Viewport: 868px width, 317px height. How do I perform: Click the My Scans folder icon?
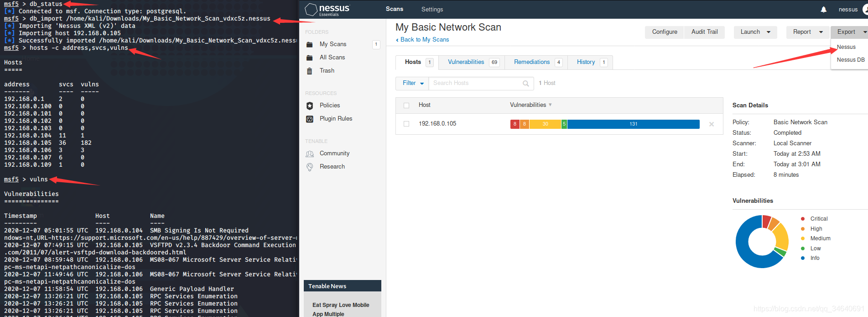click(310, 44)
